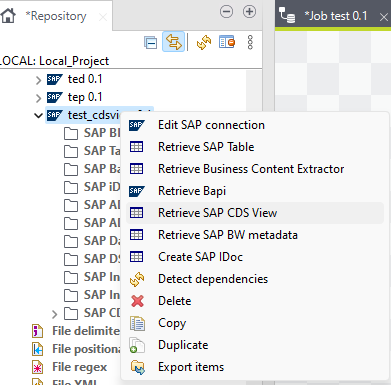Choose Retrieve SAP CDS View

coord(255,213)
